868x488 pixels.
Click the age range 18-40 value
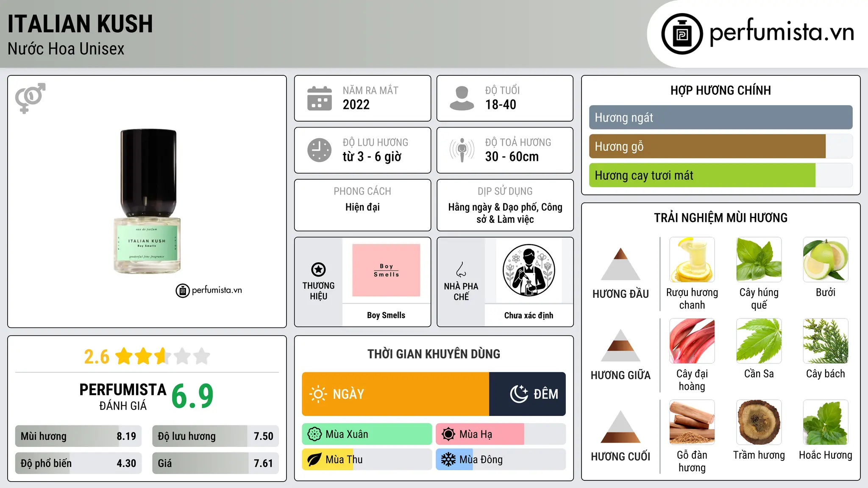pos(501,105)
